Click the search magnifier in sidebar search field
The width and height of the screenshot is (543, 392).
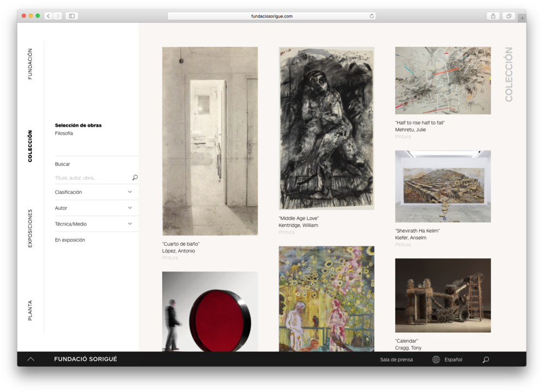(135, 177)
